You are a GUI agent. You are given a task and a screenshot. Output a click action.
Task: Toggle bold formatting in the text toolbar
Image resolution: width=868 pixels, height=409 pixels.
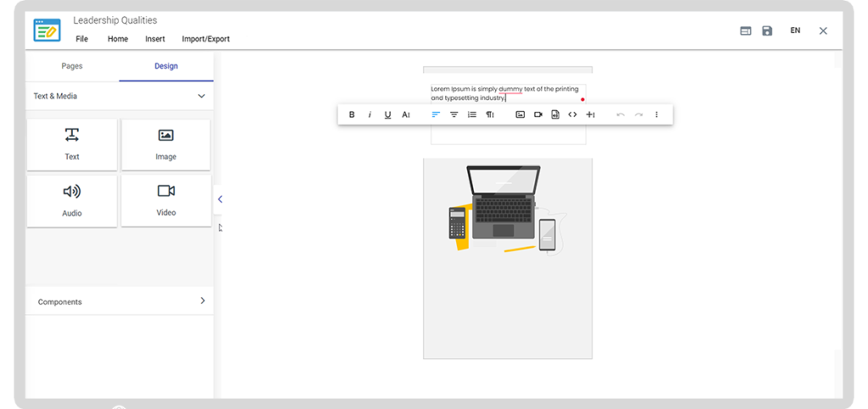[x=352, y=115]
